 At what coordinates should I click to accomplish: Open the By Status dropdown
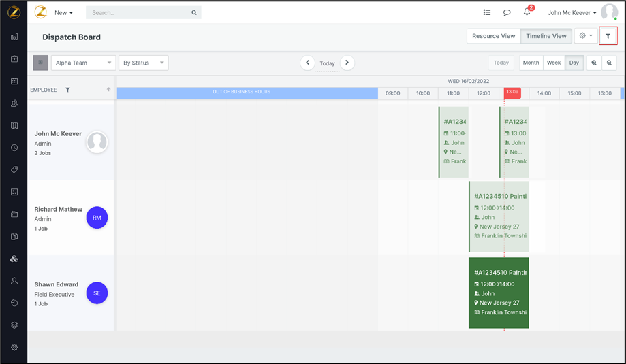[x=143, y=63]
